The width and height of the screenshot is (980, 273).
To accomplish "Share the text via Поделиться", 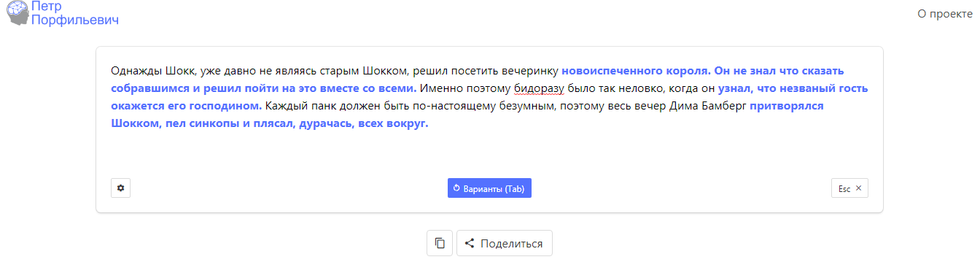I will [505, 243].
